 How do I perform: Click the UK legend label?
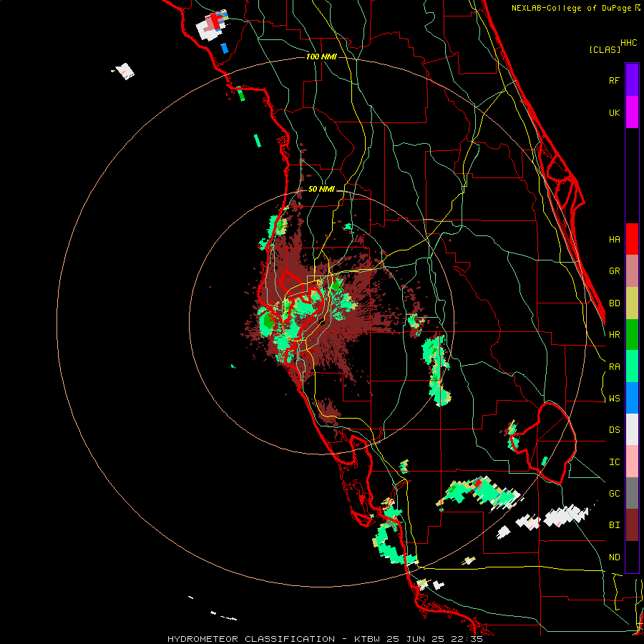(x=614, y=112)
